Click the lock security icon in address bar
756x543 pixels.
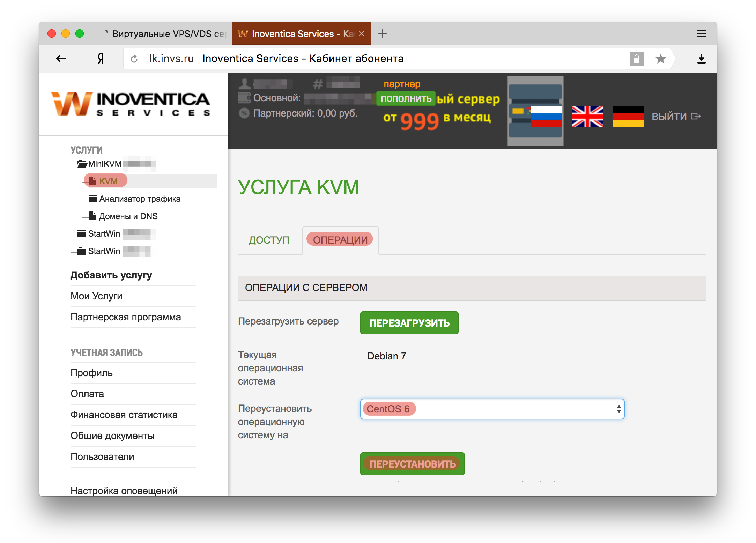[x=636, y=59]
